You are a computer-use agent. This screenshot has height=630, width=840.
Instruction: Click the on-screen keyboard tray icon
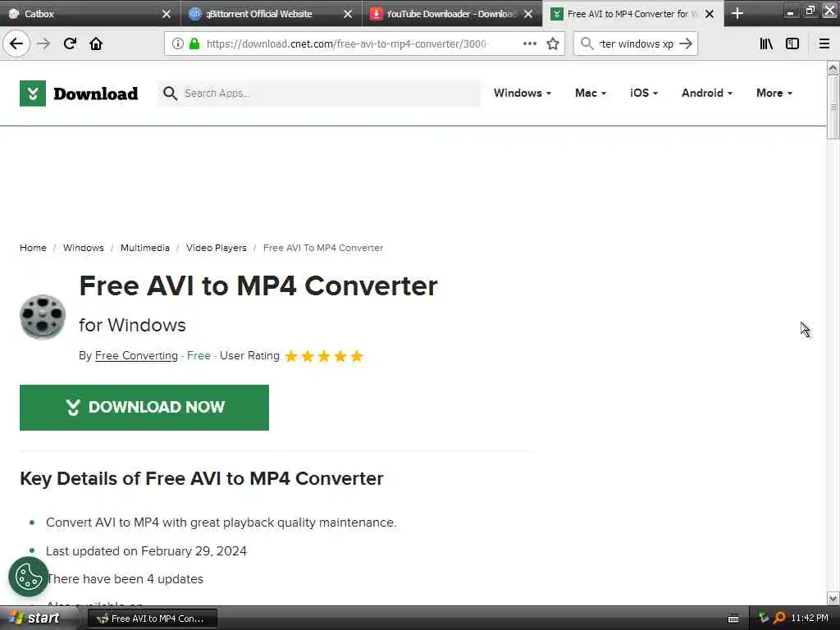coord(733,619)
